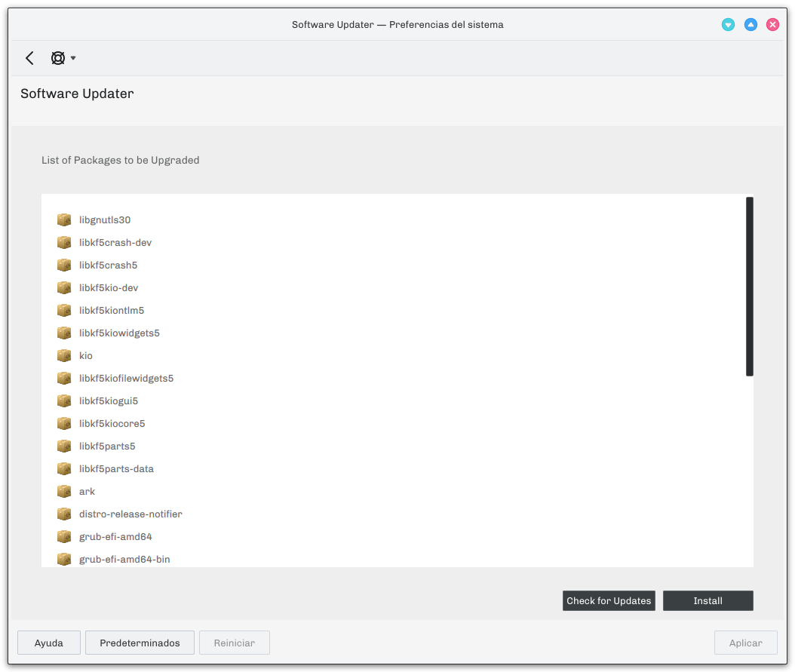Open Ayuda help button
The width and height of the screenshot is (795, 672).
pyautogui.click(x=49, y=643)
